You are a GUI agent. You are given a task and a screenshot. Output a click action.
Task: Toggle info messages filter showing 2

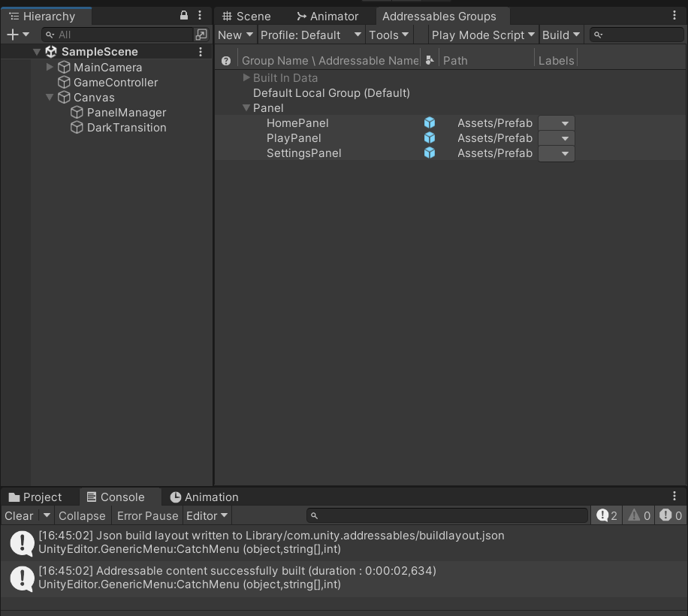point(606,515)
